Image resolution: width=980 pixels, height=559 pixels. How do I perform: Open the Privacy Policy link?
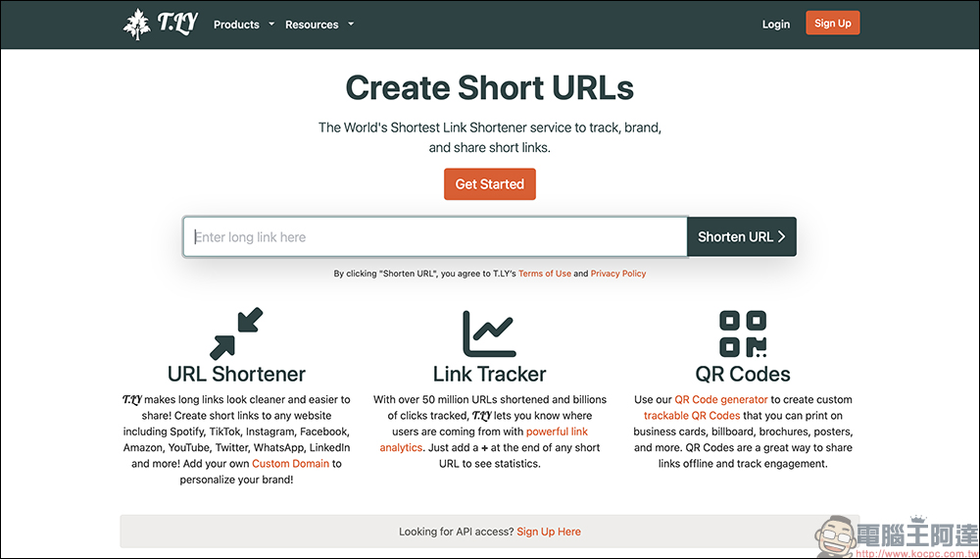click(x=617, y=274)
